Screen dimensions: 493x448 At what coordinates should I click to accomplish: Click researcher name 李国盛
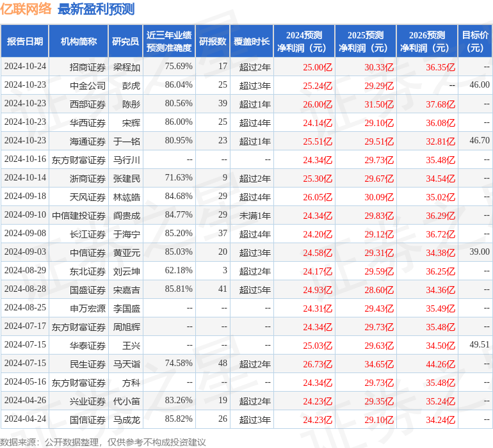127,308
